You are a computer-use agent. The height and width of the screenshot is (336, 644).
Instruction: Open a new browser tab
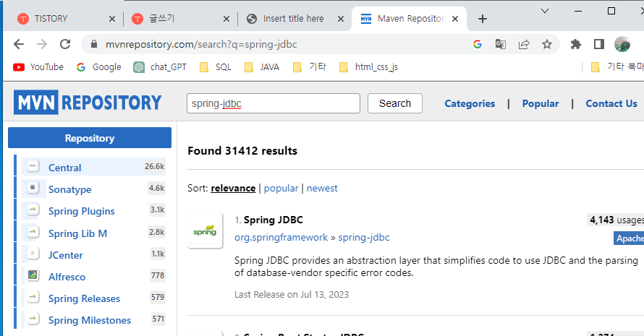483,19
